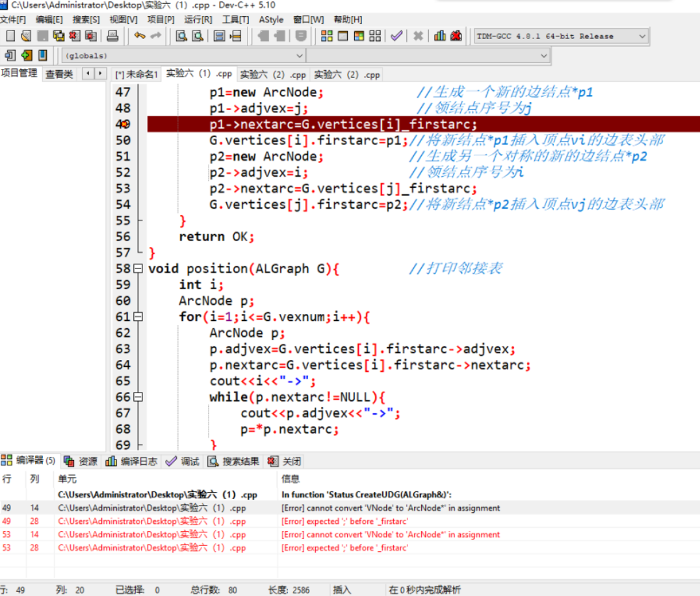Switch to the 查看类 panel tab
Screen dimensions: 700x596
tap(59, 74)
